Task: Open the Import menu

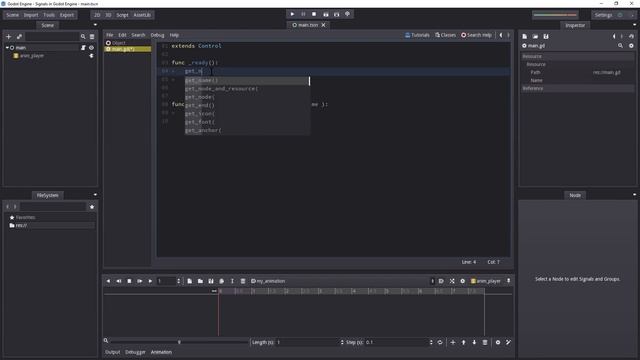Action: coord(31,15)
